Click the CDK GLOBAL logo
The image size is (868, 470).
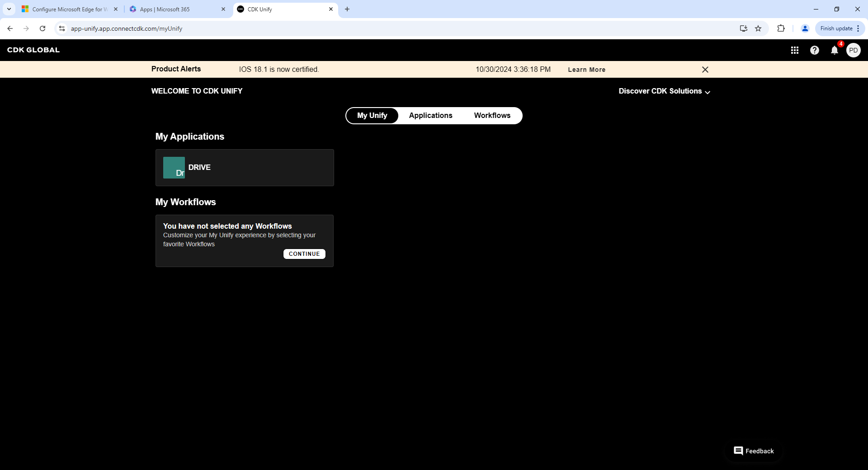33,50
